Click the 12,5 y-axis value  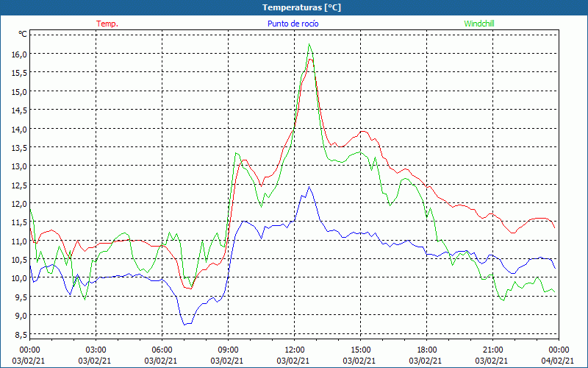19,185
